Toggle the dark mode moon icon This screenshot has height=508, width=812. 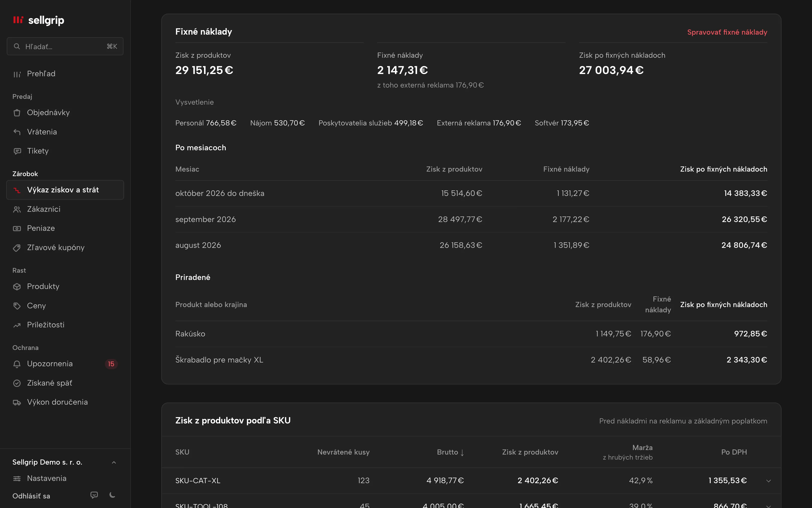(x=113, y=495)
